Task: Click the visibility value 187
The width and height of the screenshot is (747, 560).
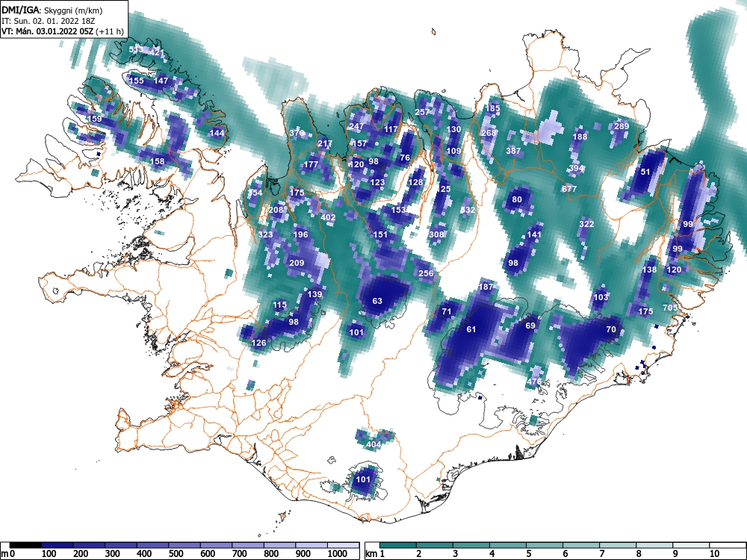Action: tap(486, 287)
